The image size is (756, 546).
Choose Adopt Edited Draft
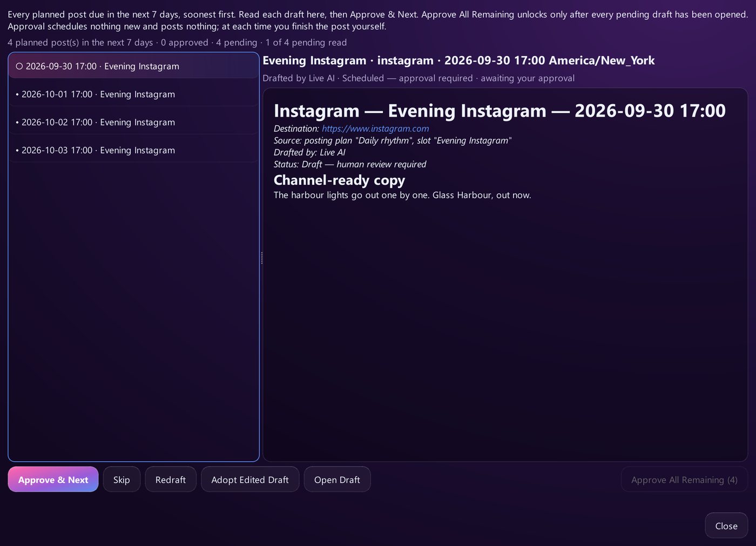(x=250, y=480)
